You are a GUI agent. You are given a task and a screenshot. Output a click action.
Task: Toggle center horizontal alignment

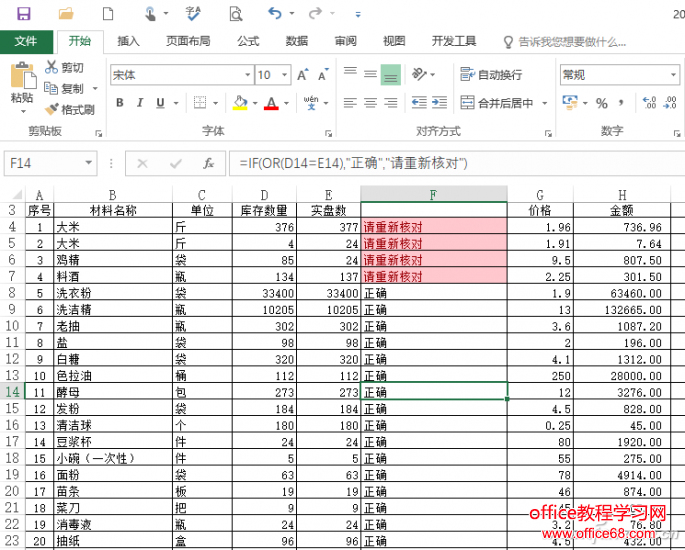tap(370, 103)
